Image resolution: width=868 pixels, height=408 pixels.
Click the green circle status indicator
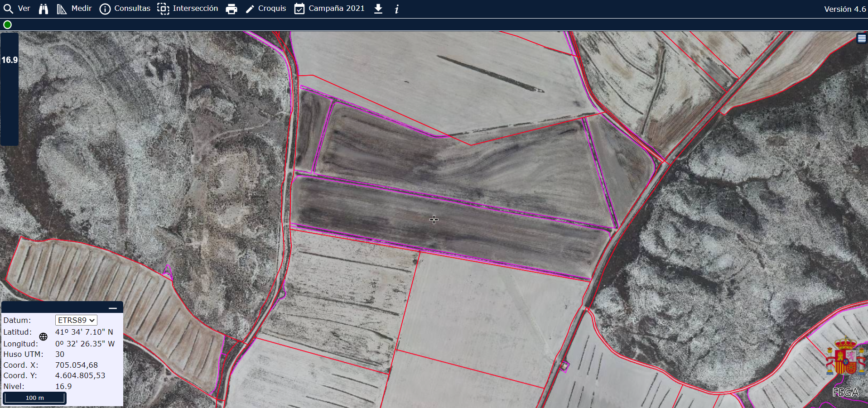pos(8,24)
